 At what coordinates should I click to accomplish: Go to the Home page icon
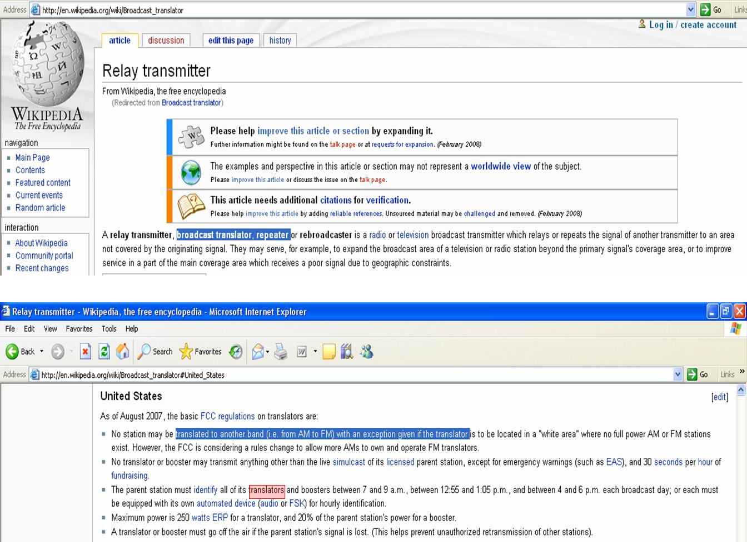click(123, 352)
